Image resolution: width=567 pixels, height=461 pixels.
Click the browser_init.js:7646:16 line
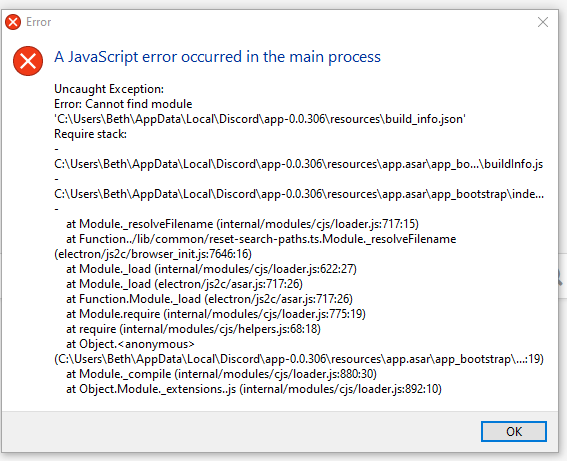[x=153, y=254]
